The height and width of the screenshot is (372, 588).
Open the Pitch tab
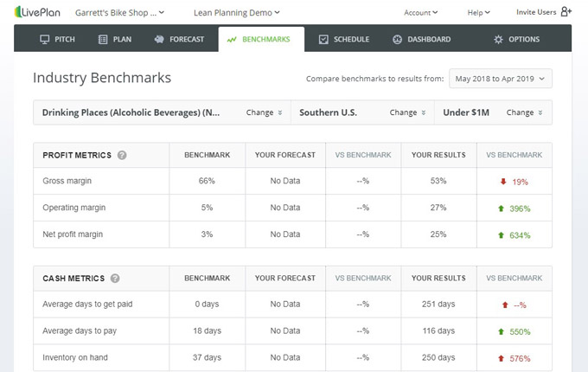(57, 39)
